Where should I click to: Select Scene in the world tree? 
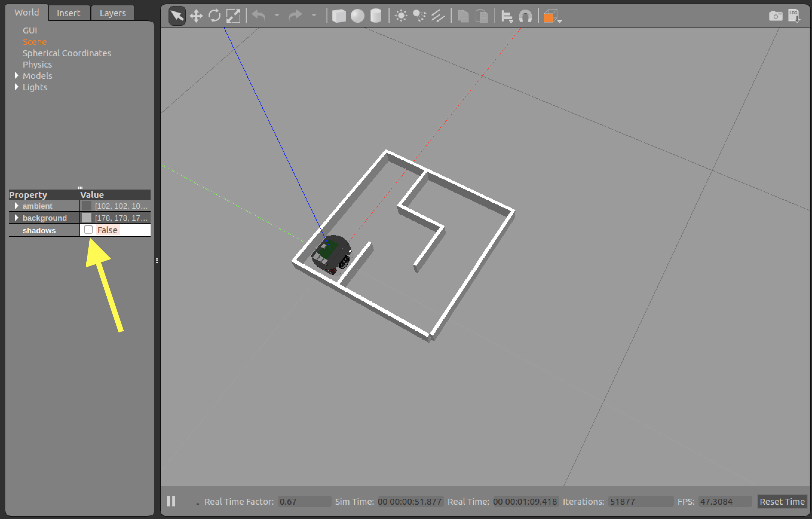(35, 42)
